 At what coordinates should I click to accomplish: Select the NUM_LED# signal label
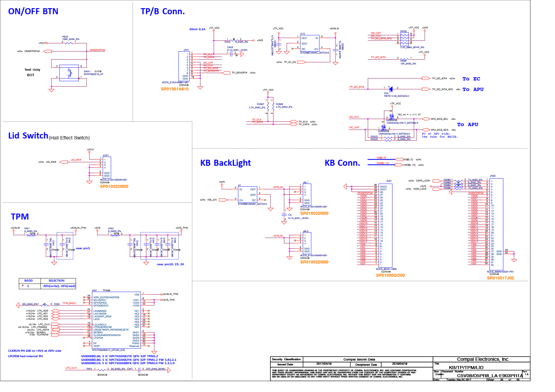pos(420,189)
